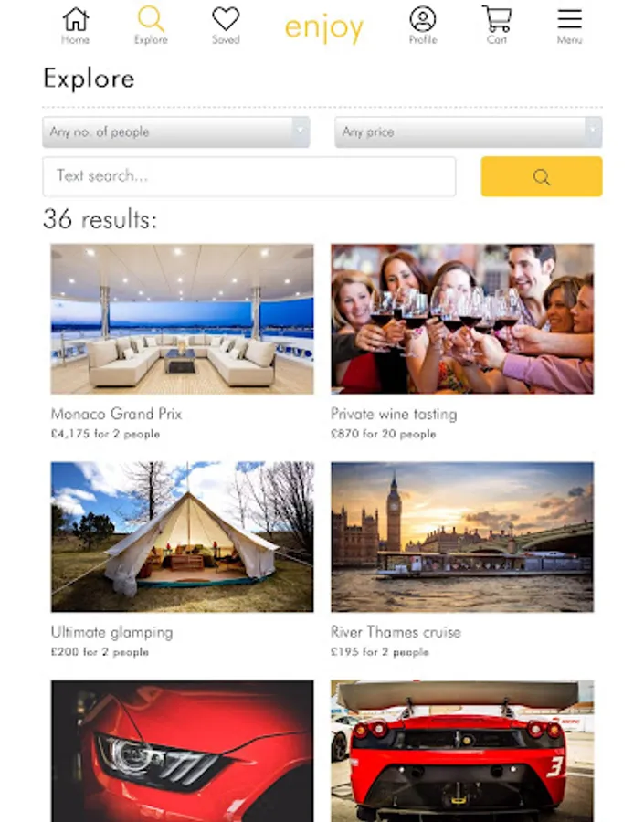Open Monaco Grand Prix yacht thumbnail
Screen dimensions: 644x822
click(x=183, y=319)
